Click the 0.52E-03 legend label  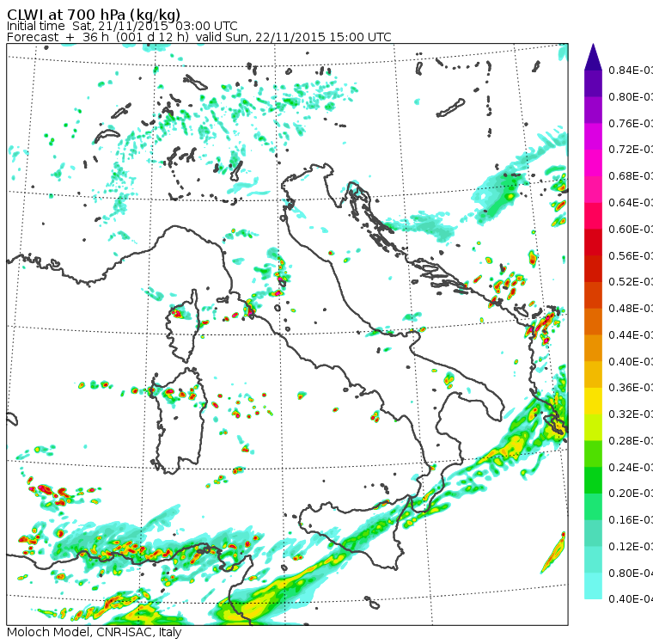tap(630, 282)
